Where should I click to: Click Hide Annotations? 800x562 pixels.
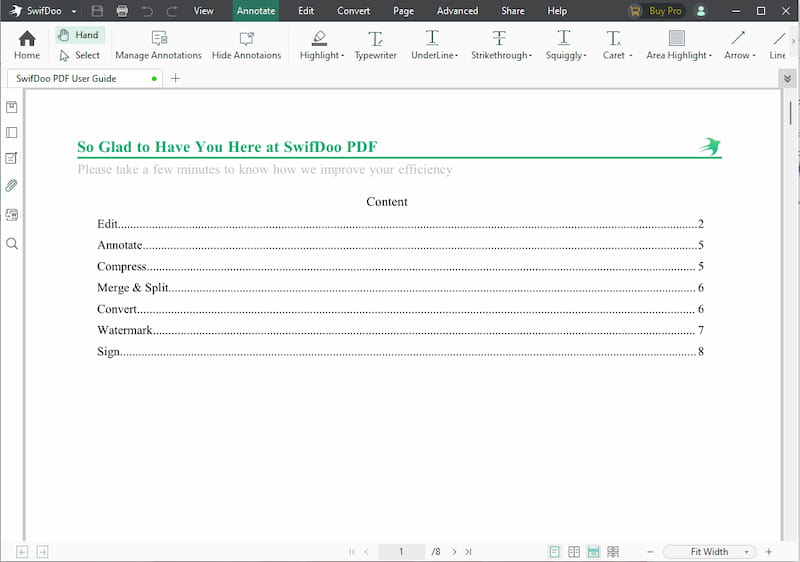[x=246, y=45]
